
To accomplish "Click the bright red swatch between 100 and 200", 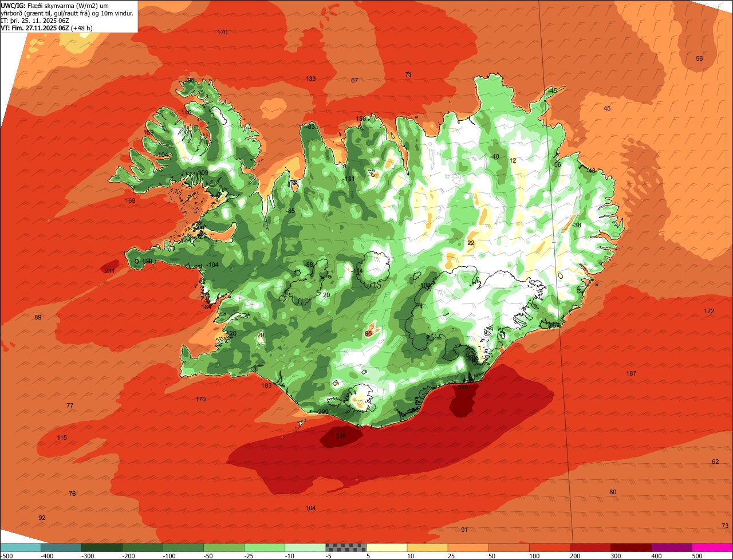I will click(550, 547).
